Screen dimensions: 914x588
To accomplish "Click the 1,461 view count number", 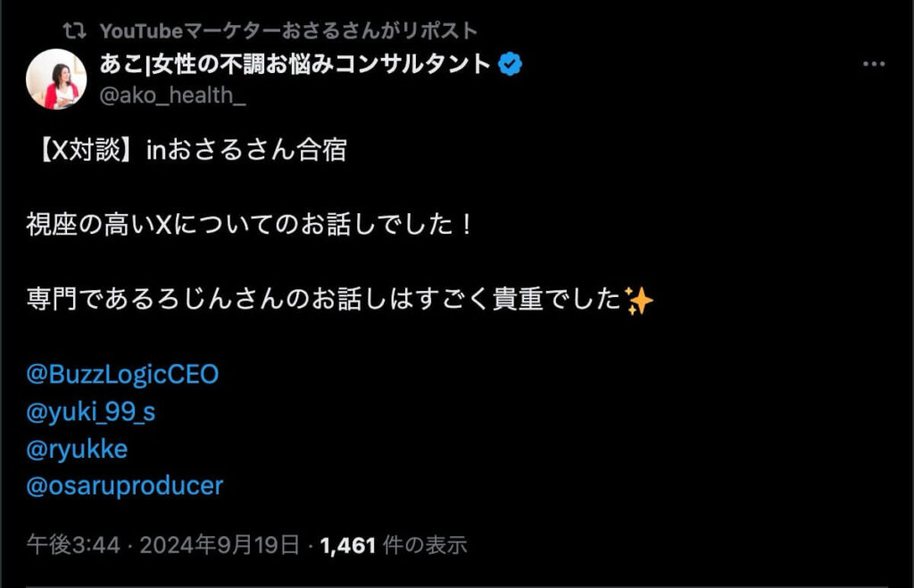I will tap(346, 545).
